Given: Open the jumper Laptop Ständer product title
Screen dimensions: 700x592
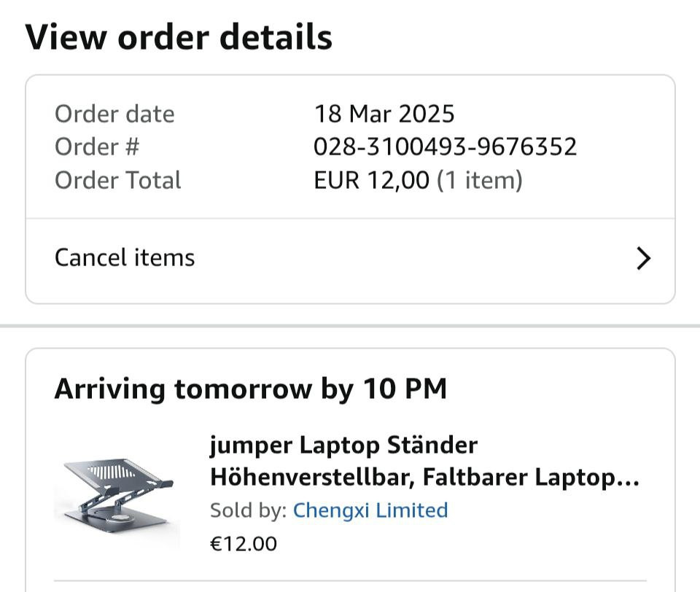Looking at the screenshot, I should (424, 461).
